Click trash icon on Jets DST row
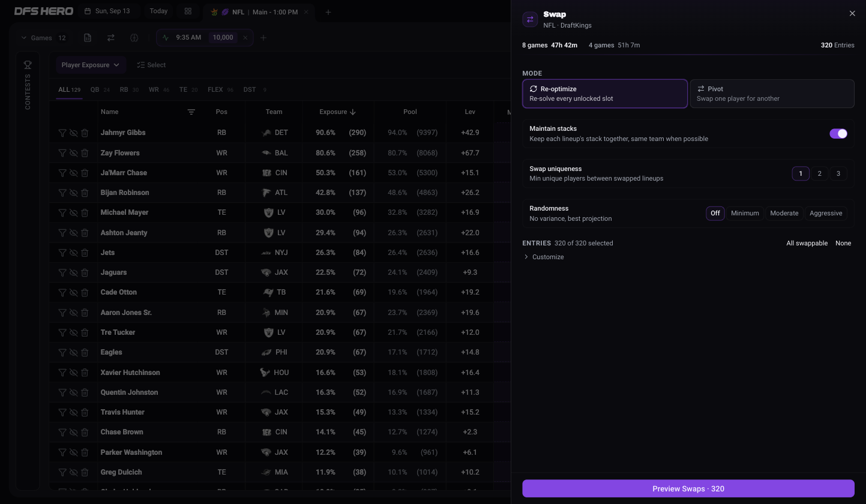 pyautogui.click(x=85, y=253)
